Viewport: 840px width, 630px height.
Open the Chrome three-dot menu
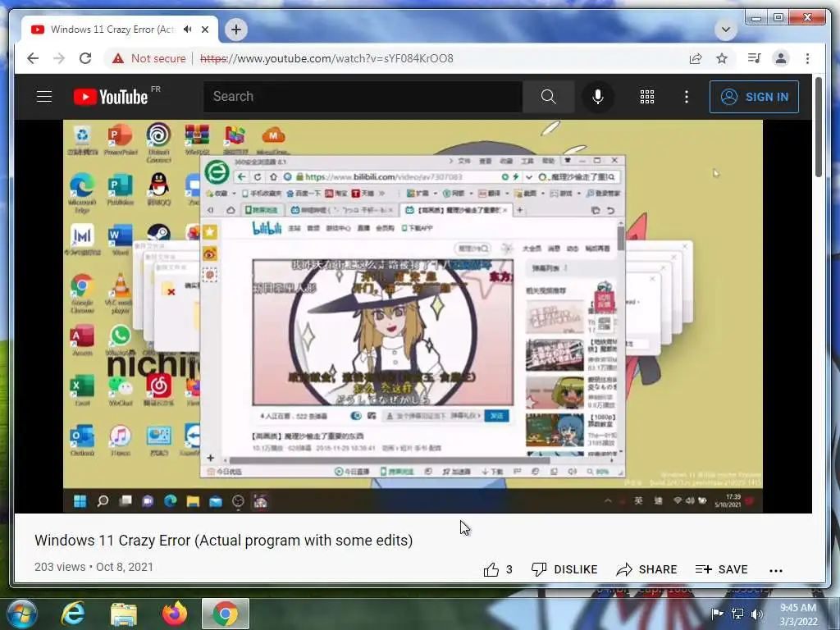(807, 58)
